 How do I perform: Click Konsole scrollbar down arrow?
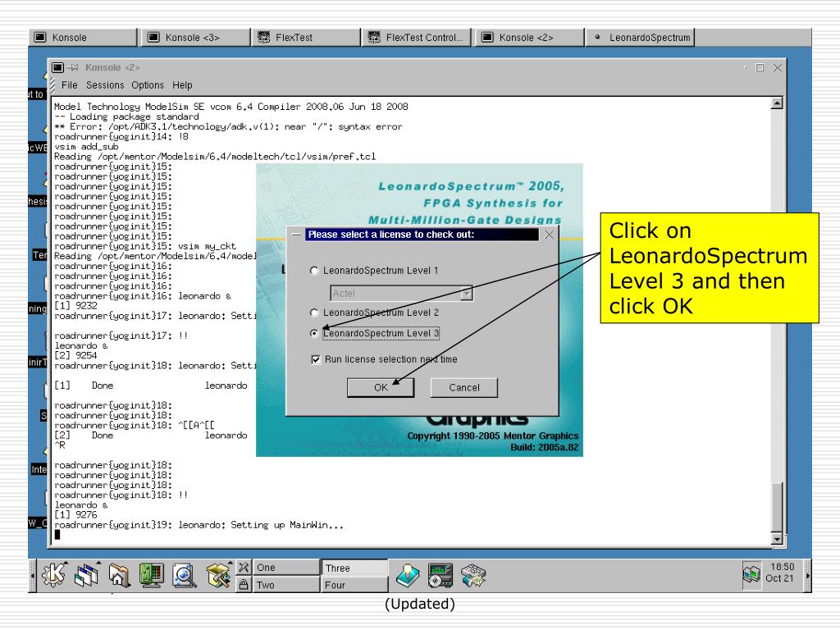pos(777,539)
